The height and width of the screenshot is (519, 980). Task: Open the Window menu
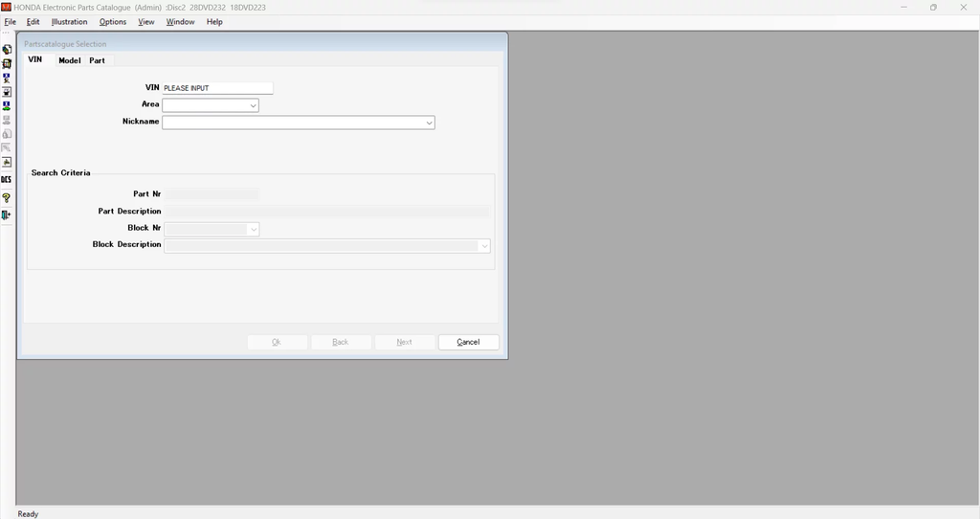(x=180, y=22)
